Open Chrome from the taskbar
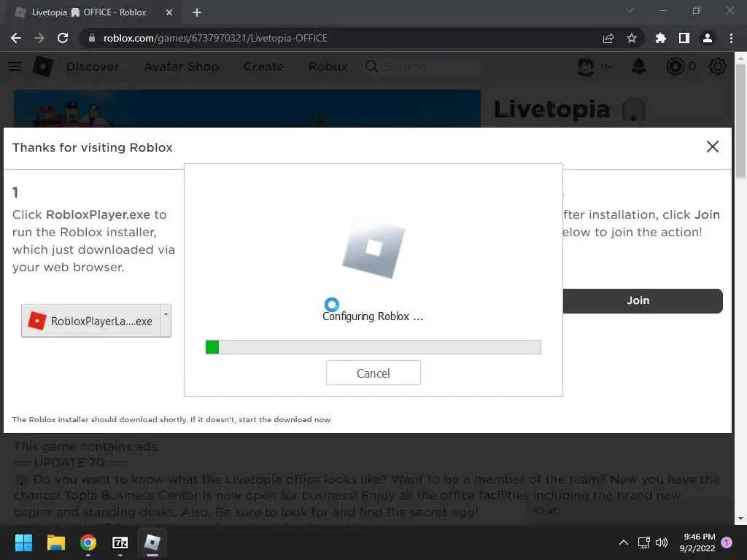747x560 pixels. click(x=88, y=542)
